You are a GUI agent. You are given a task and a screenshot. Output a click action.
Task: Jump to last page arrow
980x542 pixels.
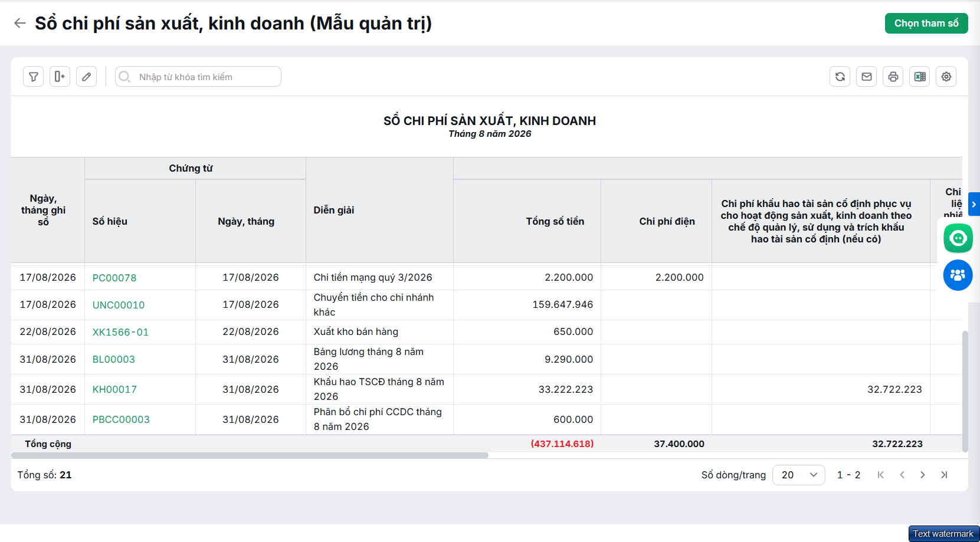coord(944,475)
